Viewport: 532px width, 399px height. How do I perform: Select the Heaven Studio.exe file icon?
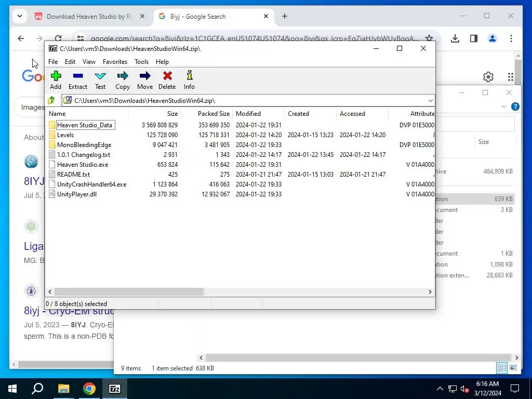tap(52, 164)
